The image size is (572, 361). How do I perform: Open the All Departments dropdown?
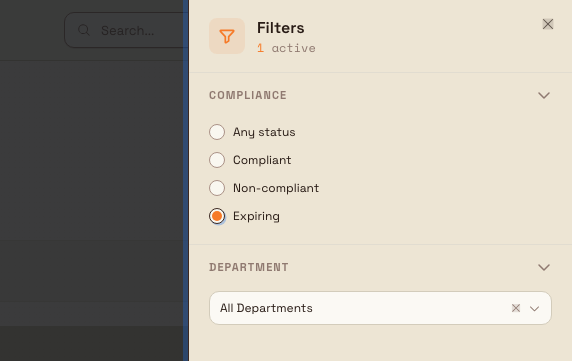(x=380, y=308)
